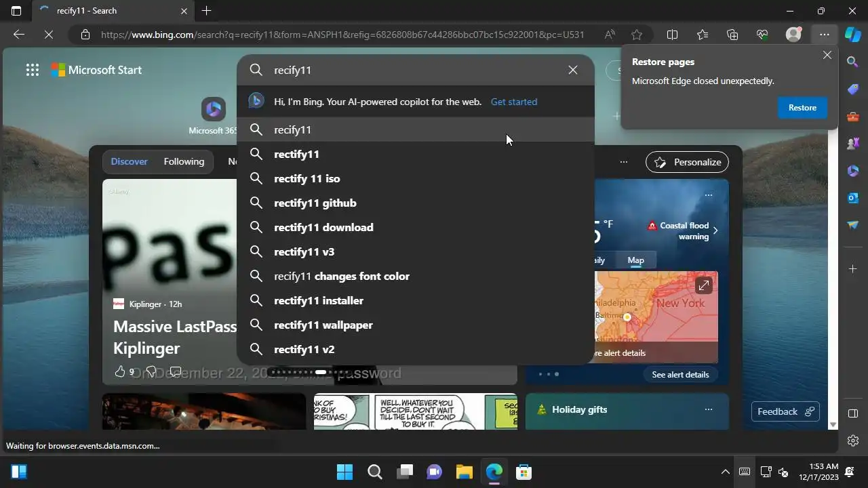The height and width of the screenshot is (488, 868).
Task: Open the Shopping tag sidebar icon
Action: click(x=853, y=89)
